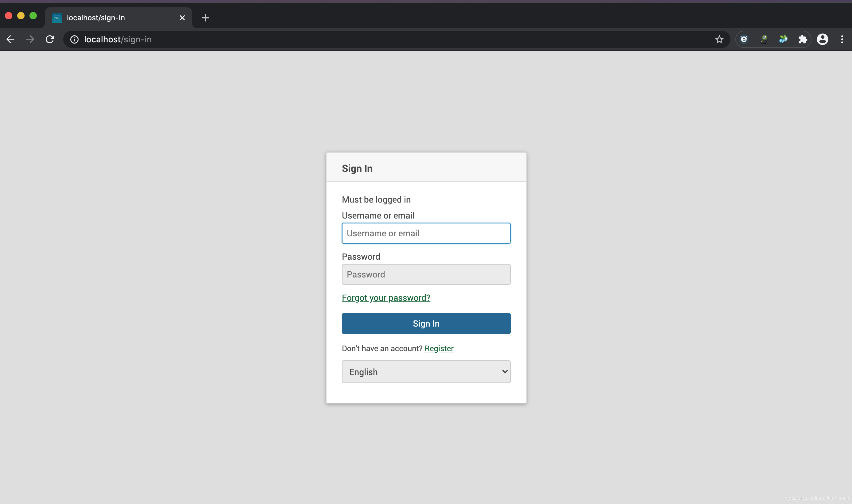Click the browser forward arrow
The width and height of the screenshot is (852, 504).
30,39
